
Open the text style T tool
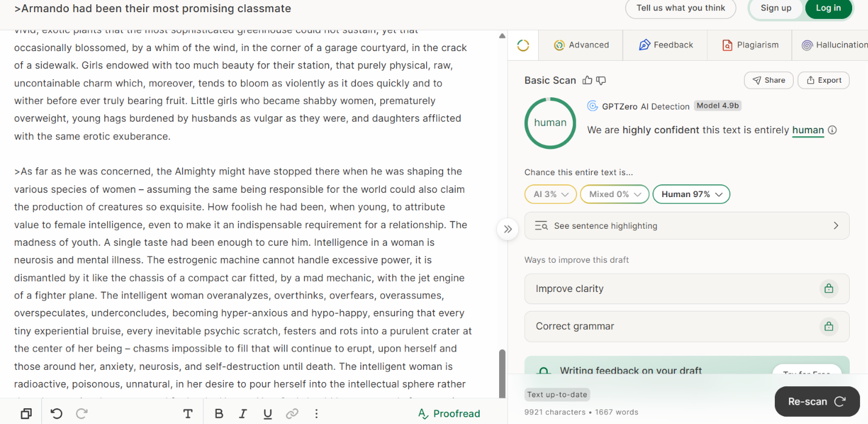coord(187,414)
